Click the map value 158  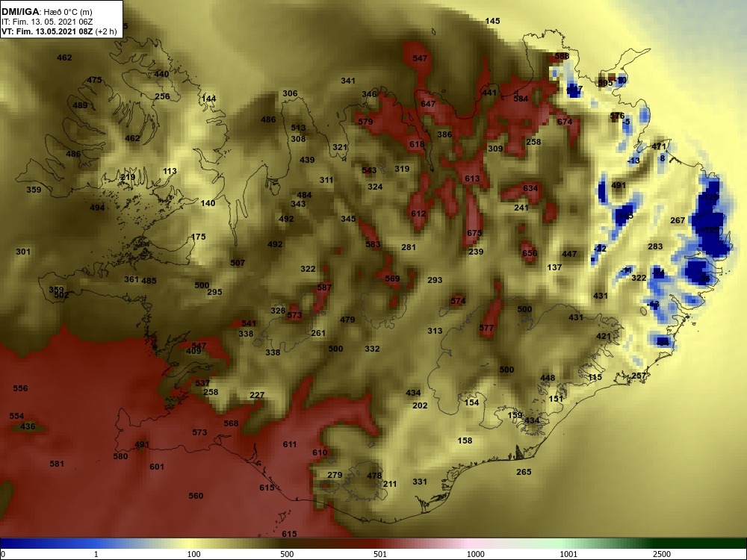coord(465,441)
